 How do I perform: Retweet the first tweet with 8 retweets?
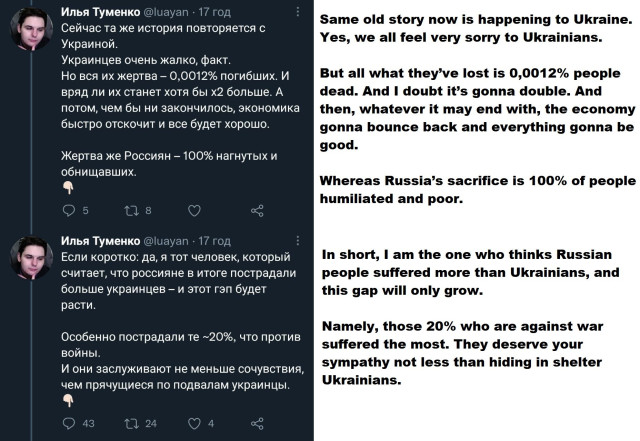tap(132, 210)
